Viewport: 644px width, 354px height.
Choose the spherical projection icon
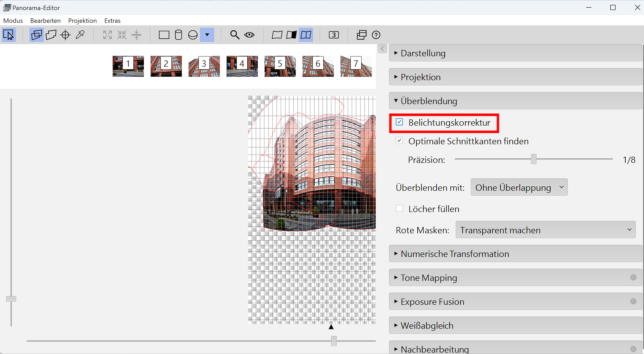[x=193, y=35]
